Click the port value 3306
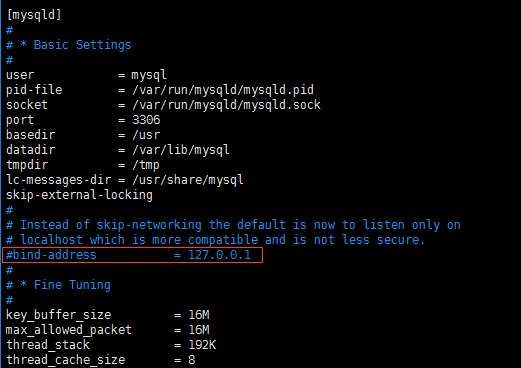 (146, 120)
